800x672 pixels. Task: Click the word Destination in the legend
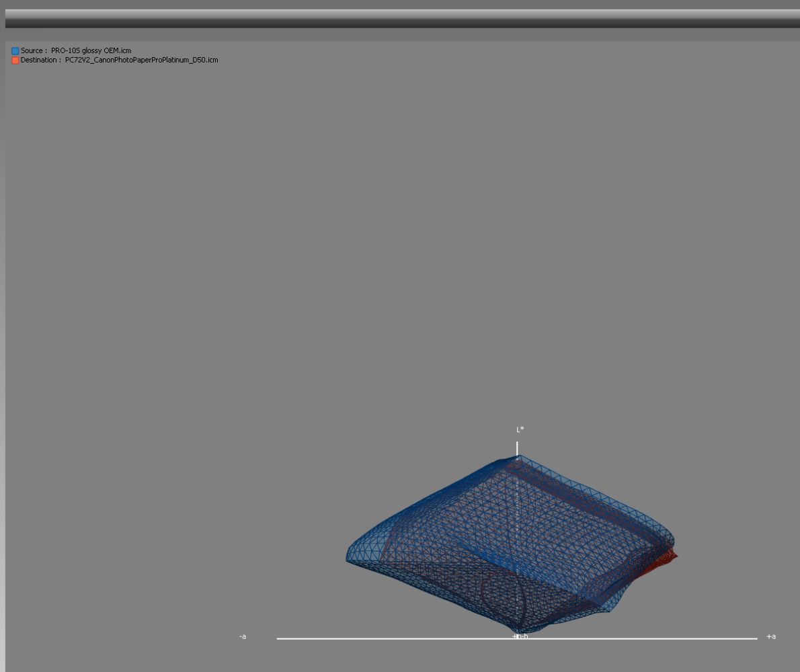click(39, 60)
